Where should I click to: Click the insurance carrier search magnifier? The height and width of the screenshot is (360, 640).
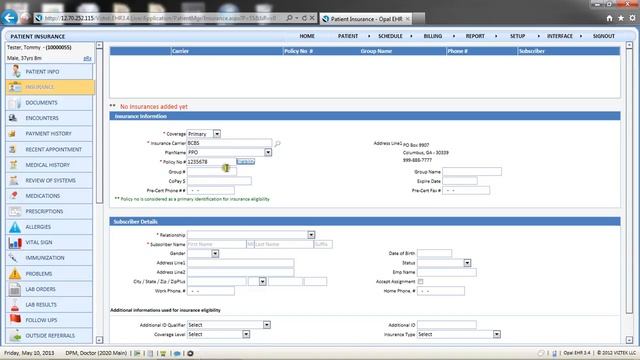point(278,144)
